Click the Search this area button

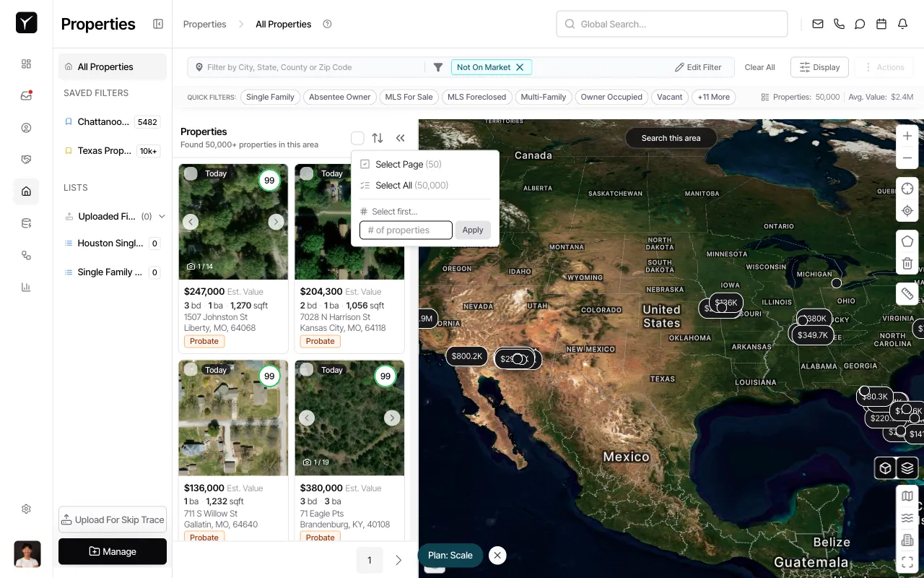(x=671, y=138)
